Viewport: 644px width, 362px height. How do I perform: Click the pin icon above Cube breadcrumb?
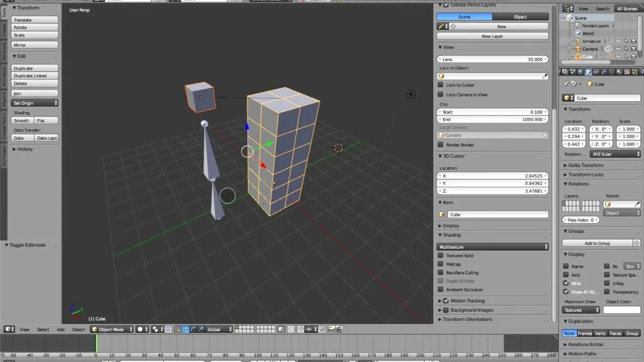tap(565, 84)
